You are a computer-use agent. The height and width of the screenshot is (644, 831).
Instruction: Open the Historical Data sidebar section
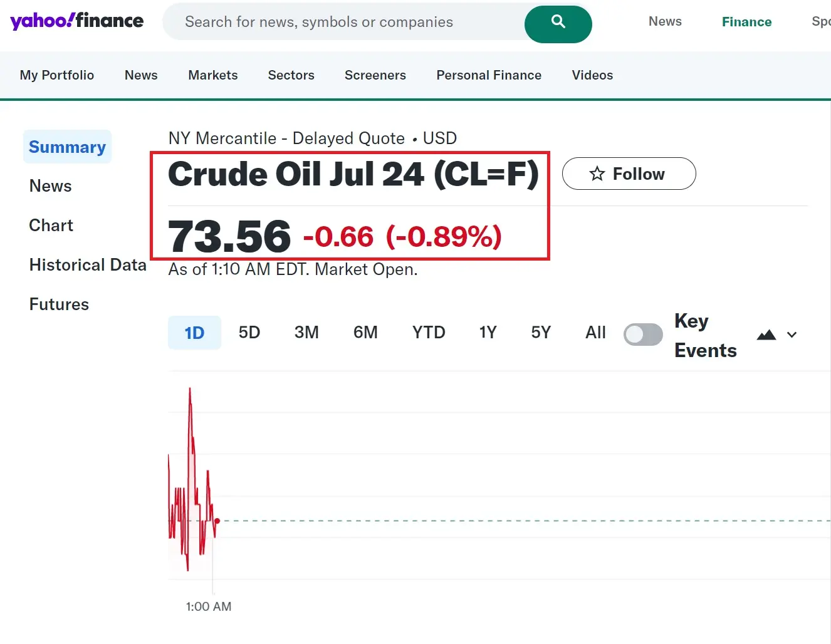(88, 265)
